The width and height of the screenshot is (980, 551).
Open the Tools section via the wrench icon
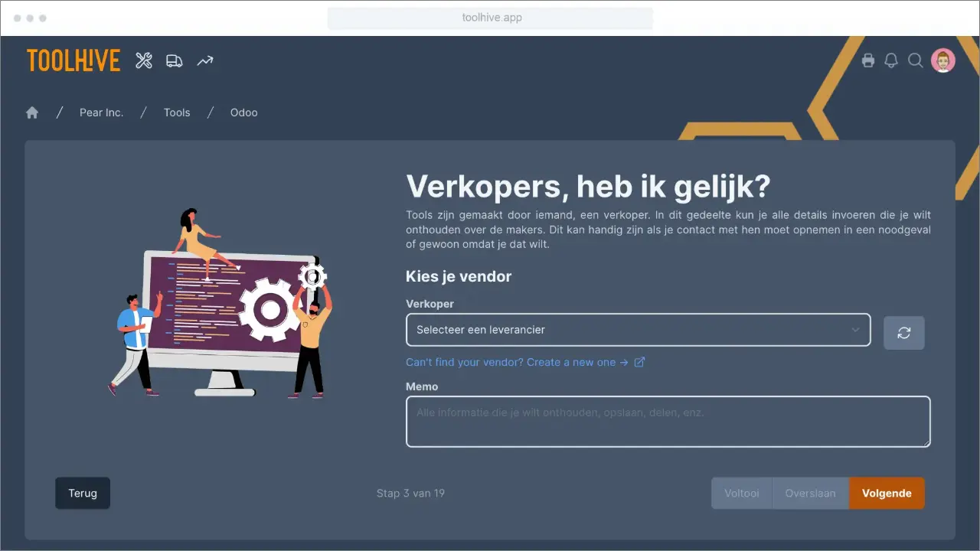[x=143, y=60]
